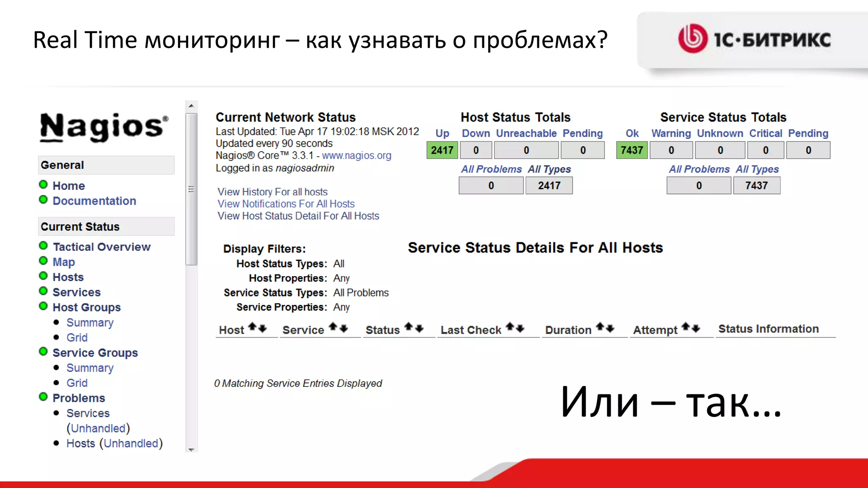Image resolution: width=868 pixels, height=488 pixels.
Task: Click the Unknown service status header
Action: [720, 133]
